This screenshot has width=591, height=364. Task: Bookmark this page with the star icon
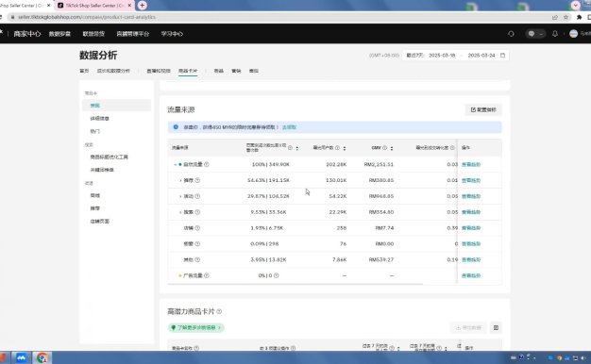566,17
